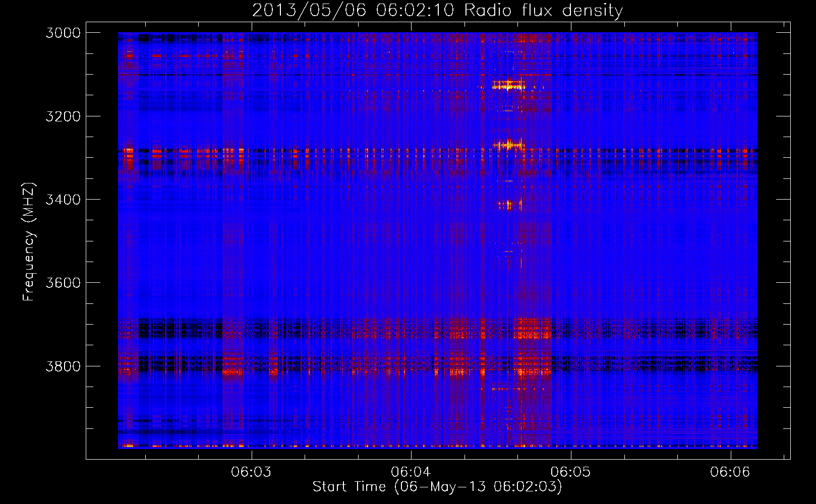Click the 'Frequency (MHZ)' axis title
The image size is (816, 504).
[x=29, y=242]
